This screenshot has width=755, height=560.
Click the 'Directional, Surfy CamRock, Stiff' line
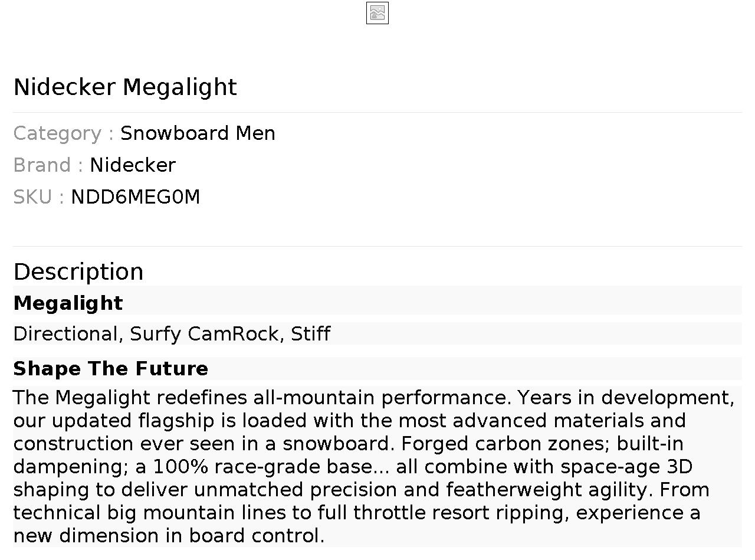click(x=172, y=334)
